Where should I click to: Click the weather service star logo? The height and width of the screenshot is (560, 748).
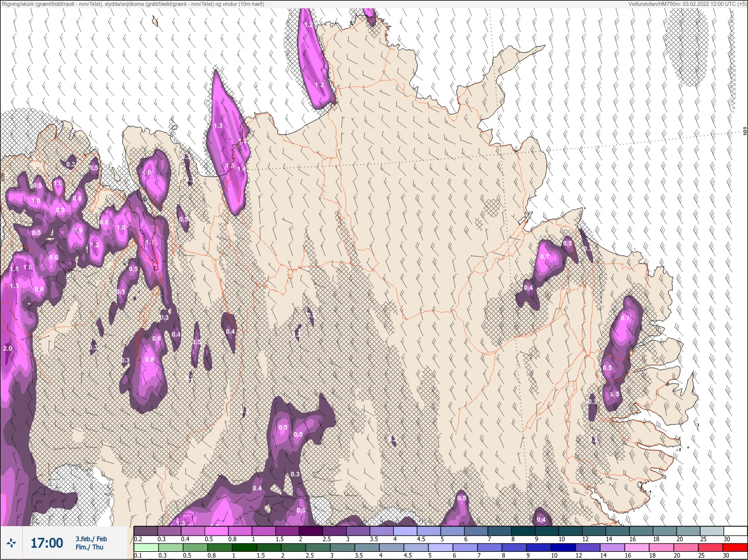pyautogui.click(x=12, y=543)
